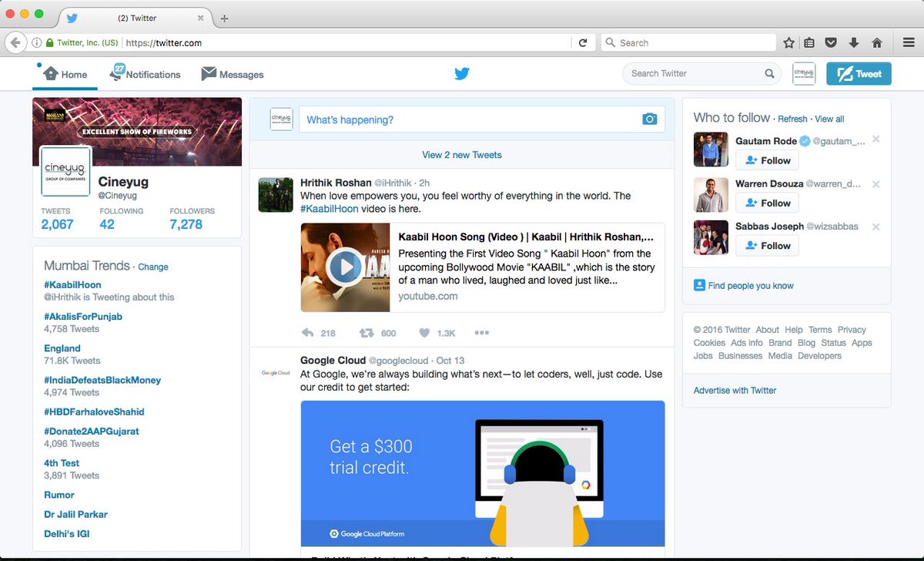
Task: Open downloads arrow icon in toolbar
Action: tap(854, 43)
